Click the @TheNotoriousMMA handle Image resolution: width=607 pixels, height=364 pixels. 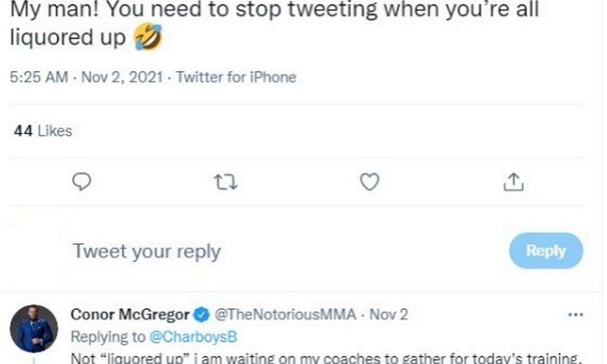pyautogui.click(x=285, y=315)
